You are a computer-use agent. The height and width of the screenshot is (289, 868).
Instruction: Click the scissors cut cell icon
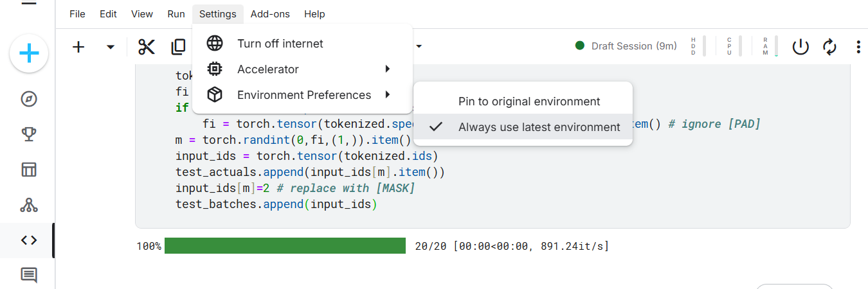147,47
